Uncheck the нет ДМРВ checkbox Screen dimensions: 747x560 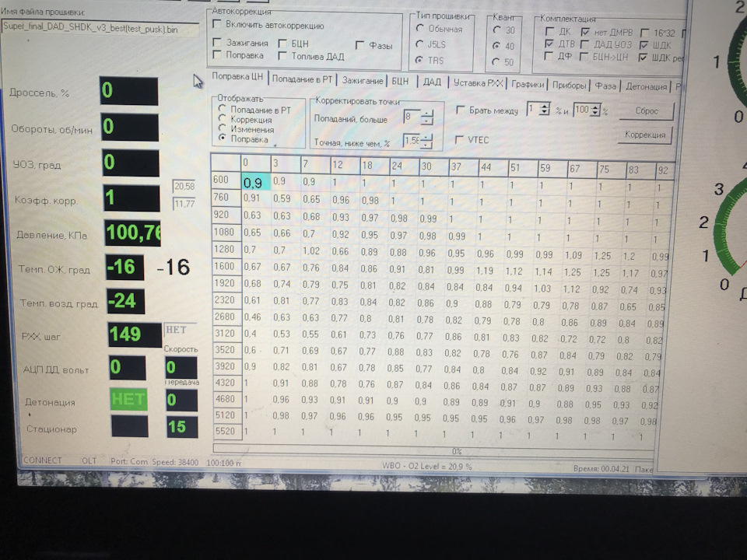tap(585, 32)
